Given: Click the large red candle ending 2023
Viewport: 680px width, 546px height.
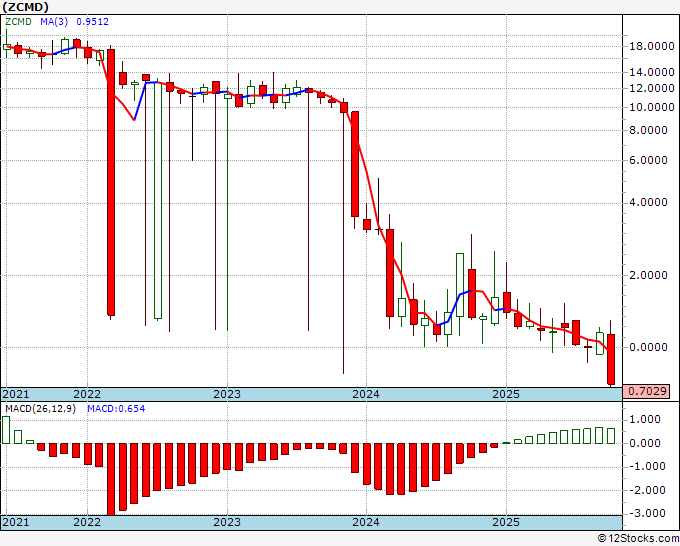Looking at the screenshot, I should coord(355,164).
